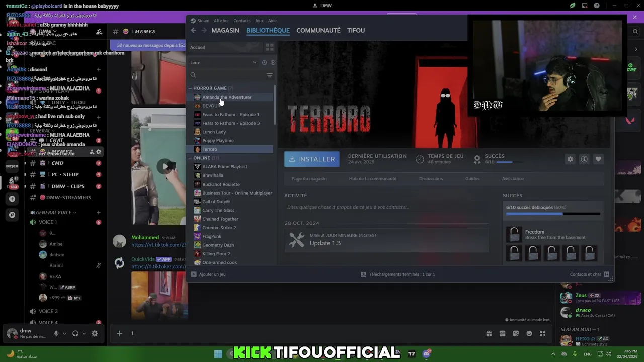The height and width of the screenshot is (362, 644).
Task: Open downloads status Téléchargements terminés
Action: pyautogui.click(x=397, y=274)
